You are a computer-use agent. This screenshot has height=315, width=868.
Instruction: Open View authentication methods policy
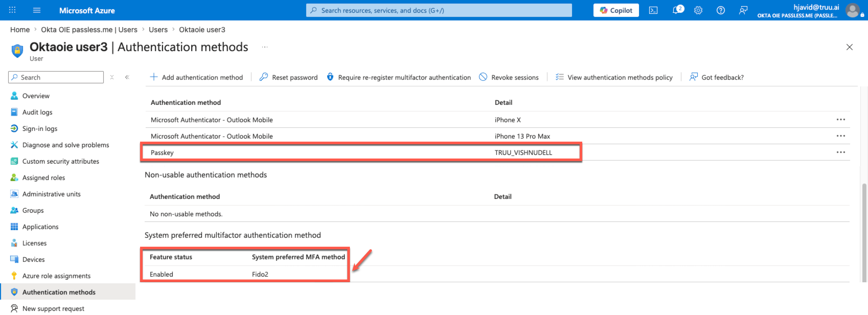pyautogui.click(x=614, y=77)
